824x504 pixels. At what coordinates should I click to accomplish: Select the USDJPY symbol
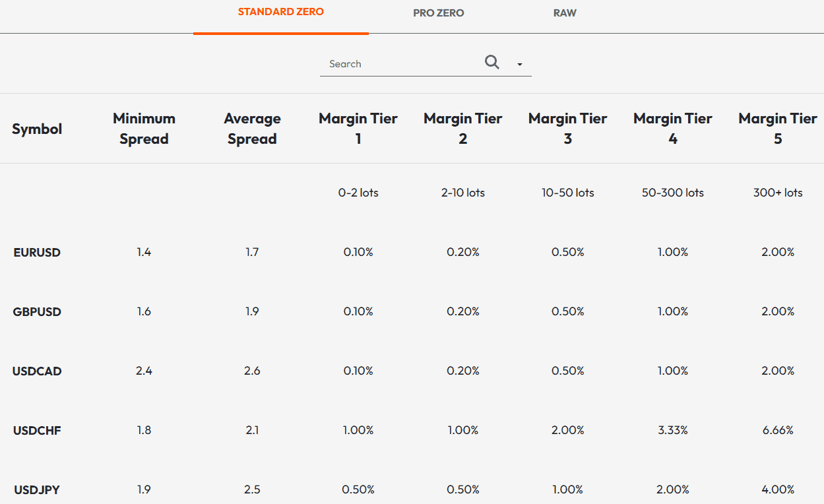point(36,489)
